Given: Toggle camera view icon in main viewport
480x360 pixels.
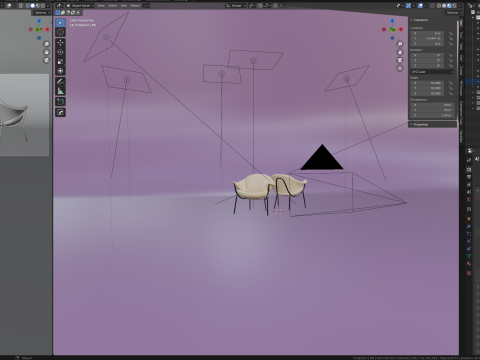Looking at the screenshot, I should 400,60.
